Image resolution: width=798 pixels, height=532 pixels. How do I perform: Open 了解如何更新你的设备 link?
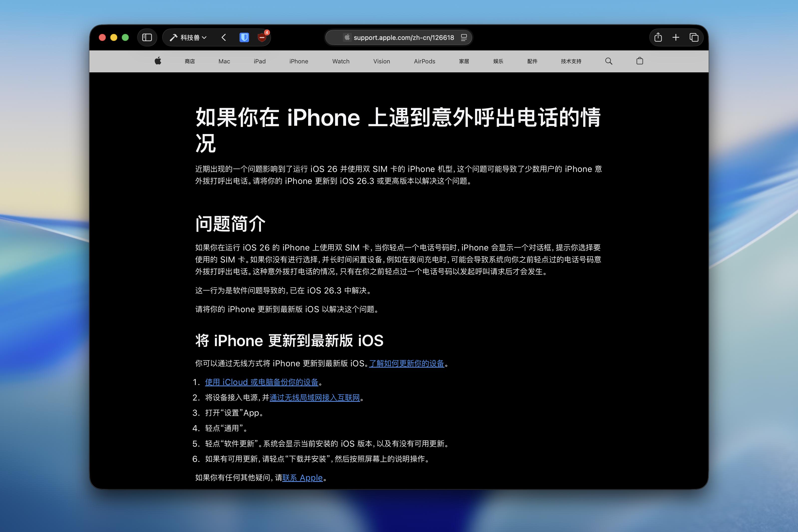pos(406,363)
